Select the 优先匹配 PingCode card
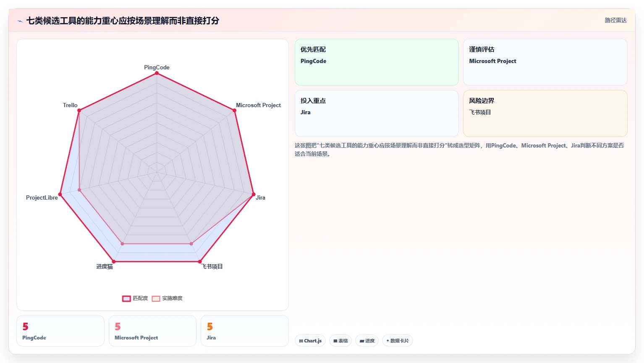644x363 pixels. tap(377, 62)
